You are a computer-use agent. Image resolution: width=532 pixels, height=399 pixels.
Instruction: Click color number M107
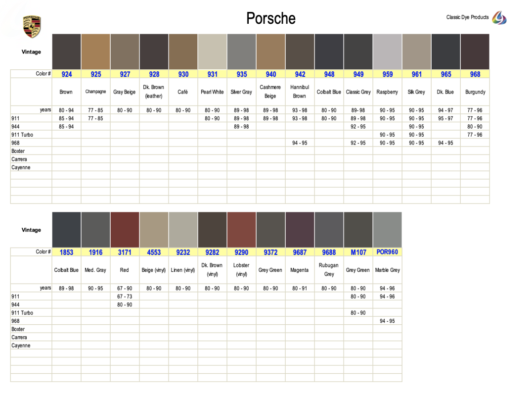pyautogui.click(x=358, y=252)
